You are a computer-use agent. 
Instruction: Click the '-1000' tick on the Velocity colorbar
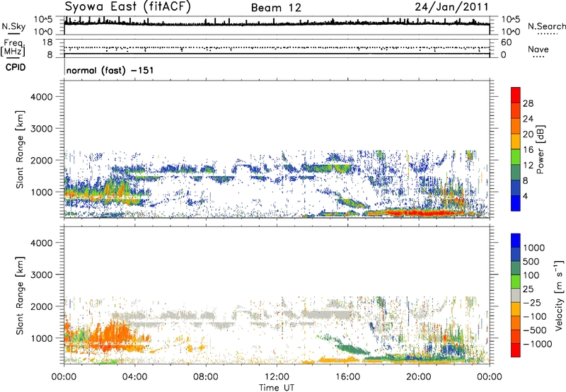coord(537,344)
